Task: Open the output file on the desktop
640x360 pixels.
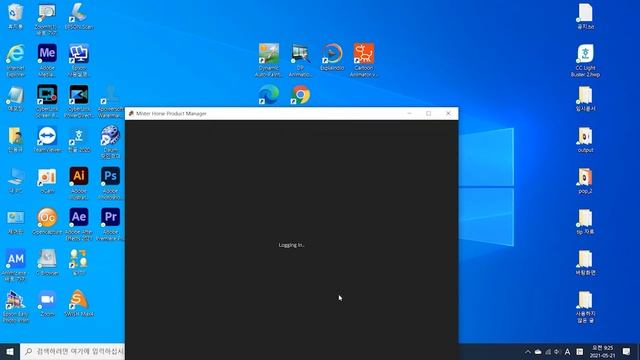Action: point(585,140)
